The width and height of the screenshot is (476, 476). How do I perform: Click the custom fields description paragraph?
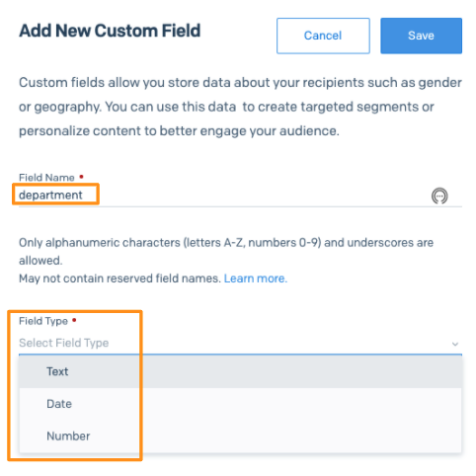point(240,107)
